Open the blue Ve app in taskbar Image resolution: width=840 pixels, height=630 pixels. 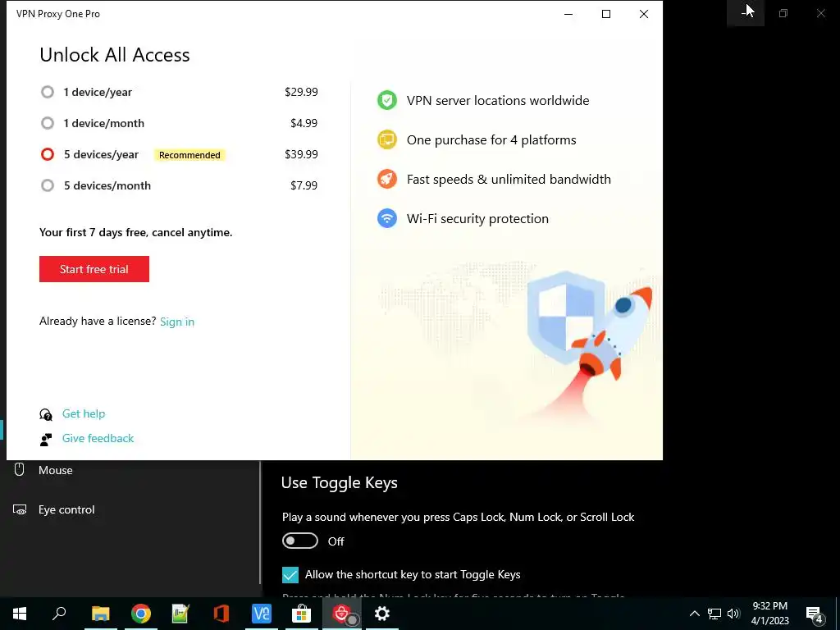(x=262, y=614)
